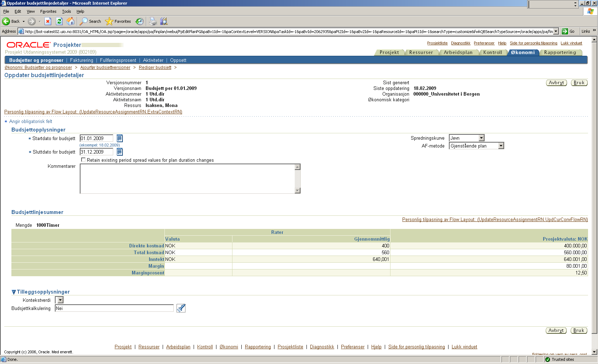The image size is (598, 364).
Task: Click the History toolbar icon
Action: [x=140, y=21]
